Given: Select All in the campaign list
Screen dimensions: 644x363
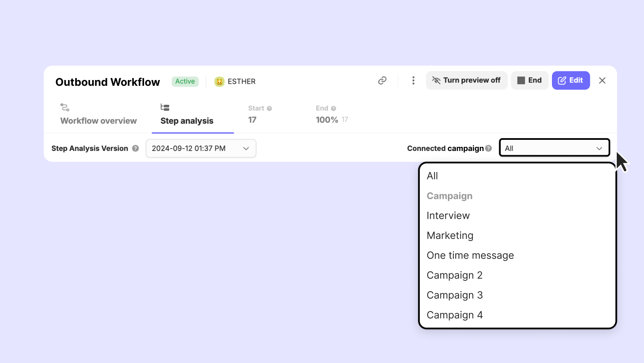Looking at the screenshot, I should pyautogui.click(x=432, y=176).
